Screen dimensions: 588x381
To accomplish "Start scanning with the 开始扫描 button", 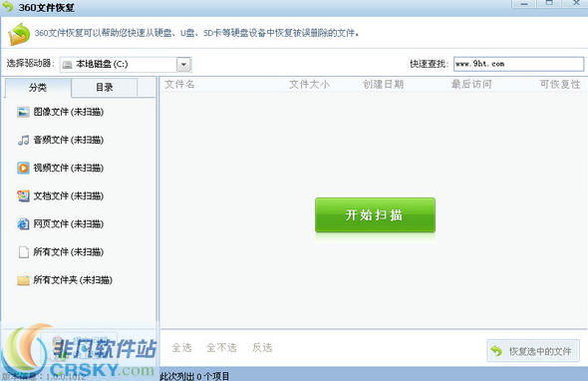I will pyautogui.click(x=375, y=215).
